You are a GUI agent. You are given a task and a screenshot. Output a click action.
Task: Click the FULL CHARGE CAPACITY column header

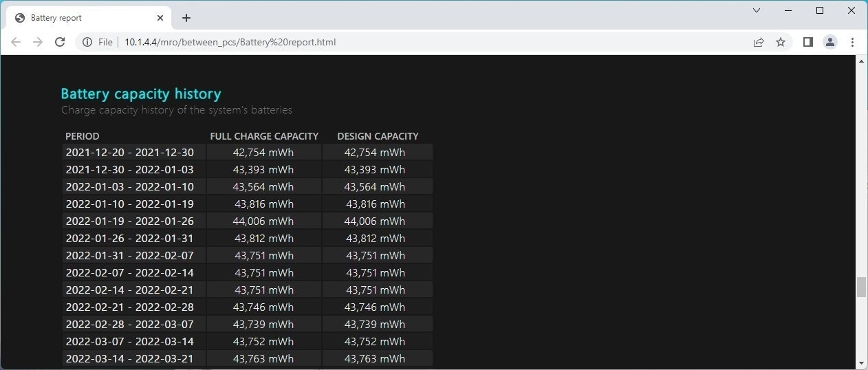tap(264, 136)
